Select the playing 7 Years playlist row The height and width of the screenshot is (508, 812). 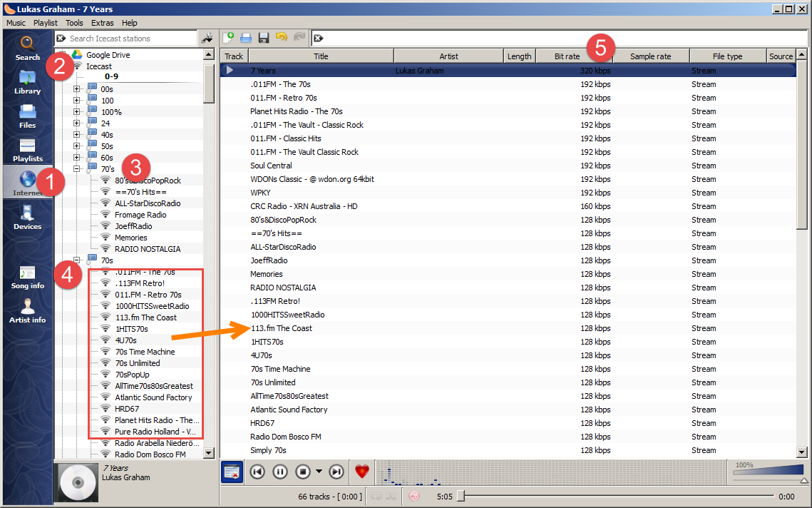pos(508,71)
